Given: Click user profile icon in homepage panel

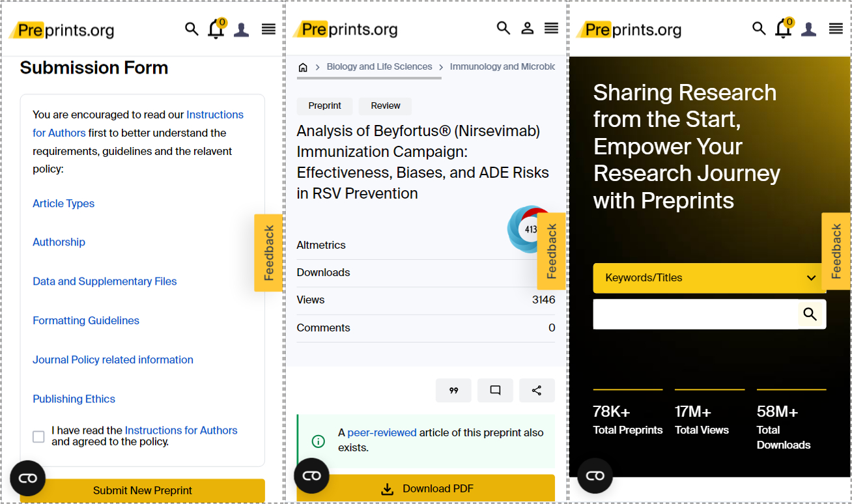Looking at the screenshot, I should 809,29.
